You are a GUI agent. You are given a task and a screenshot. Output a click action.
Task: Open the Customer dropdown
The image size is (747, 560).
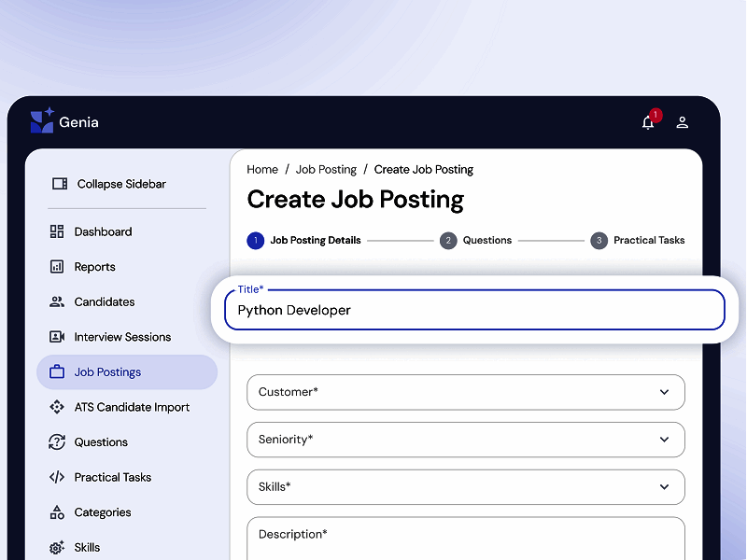click(465, 392)
